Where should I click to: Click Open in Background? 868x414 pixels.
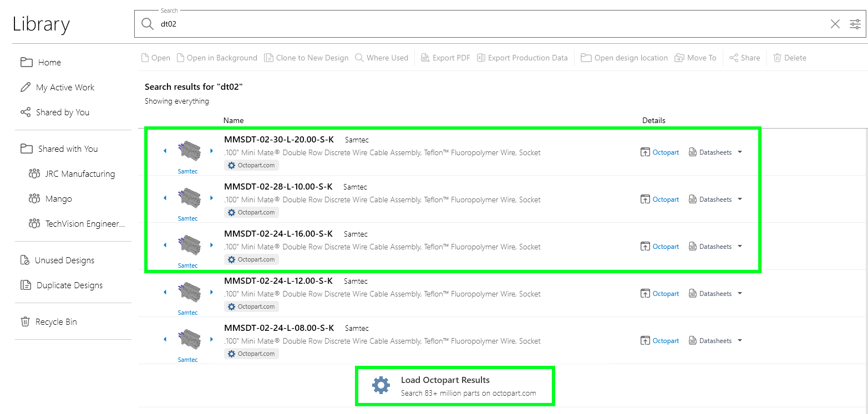pos(217,58)
